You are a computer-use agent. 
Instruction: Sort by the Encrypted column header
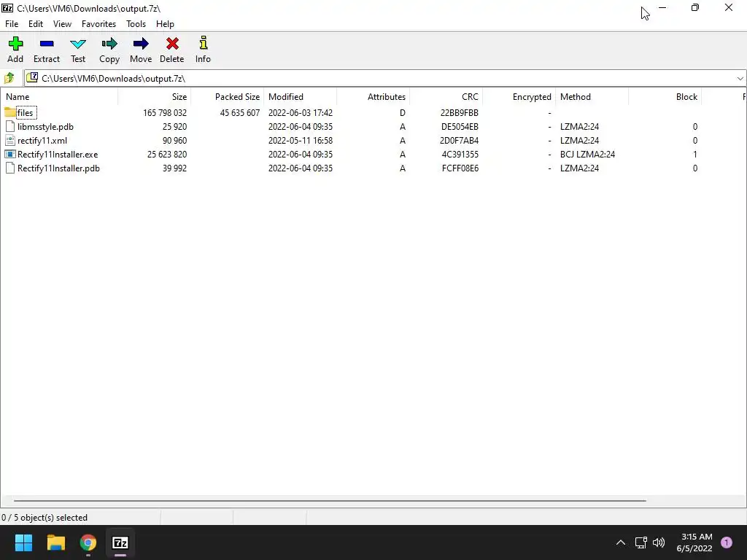519,97
